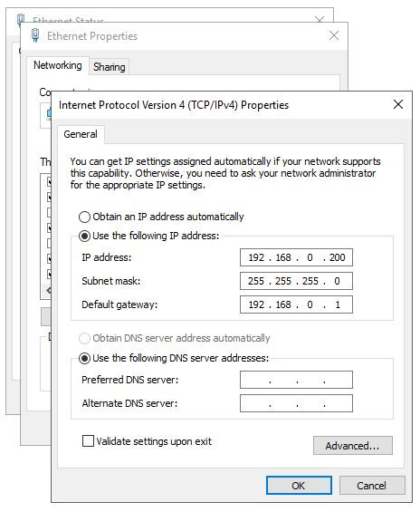This screenshot has height=512, width=420.
Task: Enable Validate settings upon exit checkbox
Action: (x=88, y=441)
